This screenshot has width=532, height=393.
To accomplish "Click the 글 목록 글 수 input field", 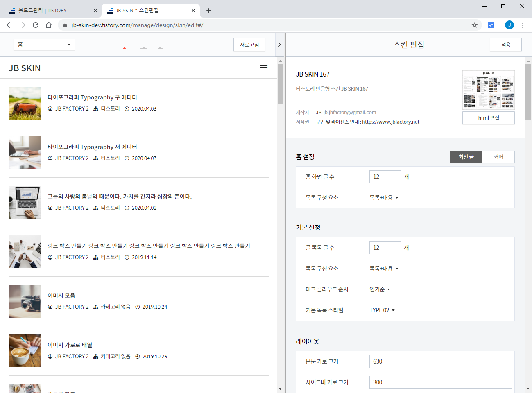I will (385, 248).
